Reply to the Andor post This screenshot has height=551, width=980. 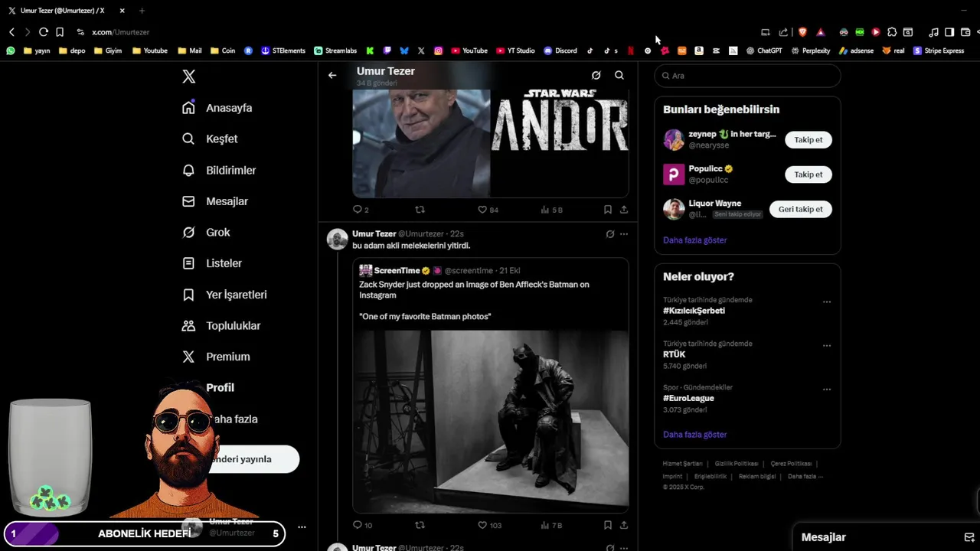[x=361, y=210]
